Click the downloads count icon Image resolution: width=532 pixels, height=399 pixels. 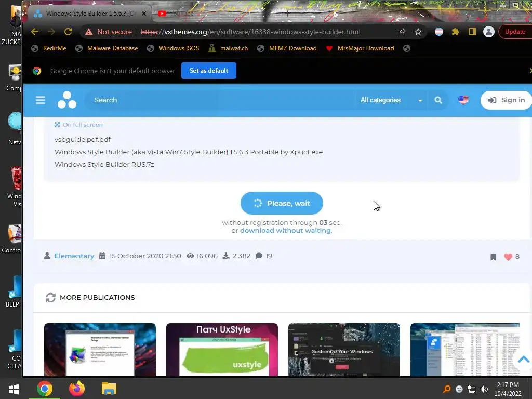(226, 256)
